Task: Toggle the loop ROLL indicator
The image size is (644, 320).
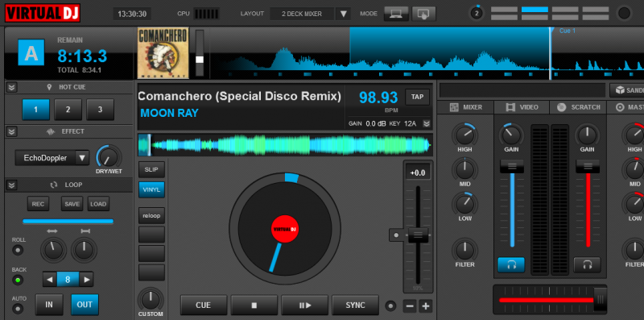Action: click(x=18, y=250)
